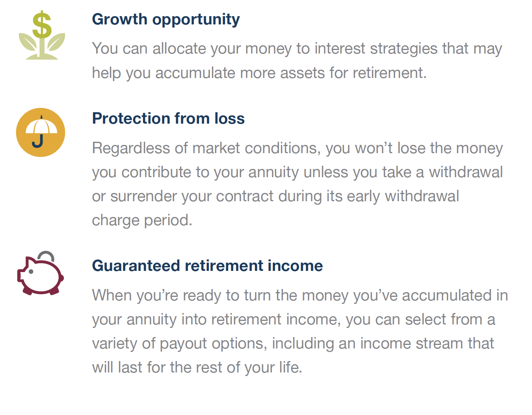
Task: Click the 'charge period.' text
Action: [x=142, y=220]
